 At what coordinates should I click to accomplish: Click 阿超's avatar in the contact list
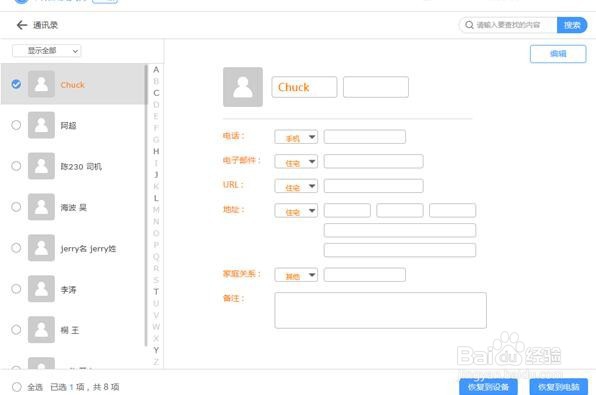[x=41, y=125]
